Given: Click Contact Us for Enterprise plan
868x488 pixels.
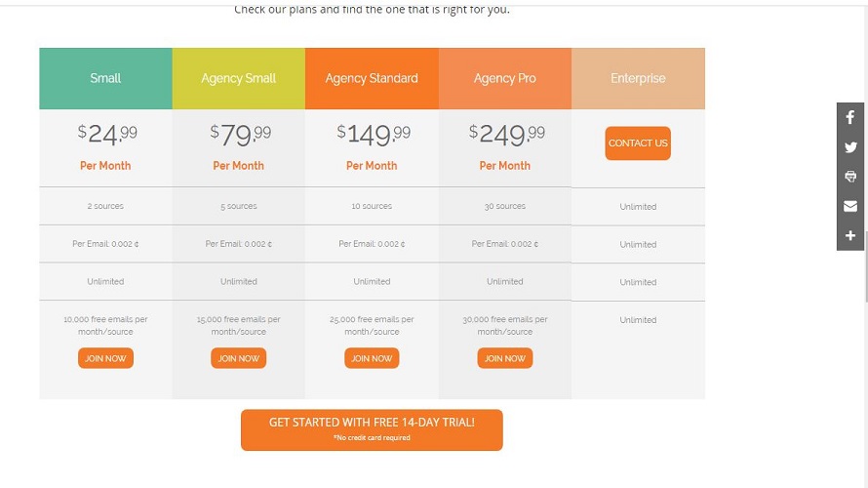Looking at the screenshot, I should tap(638, 143).
